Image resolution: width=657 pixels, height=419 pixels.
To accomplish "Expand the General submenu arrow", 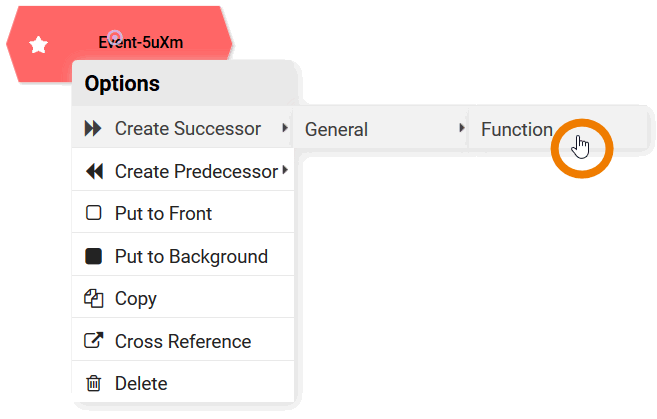I will point(462,128).
